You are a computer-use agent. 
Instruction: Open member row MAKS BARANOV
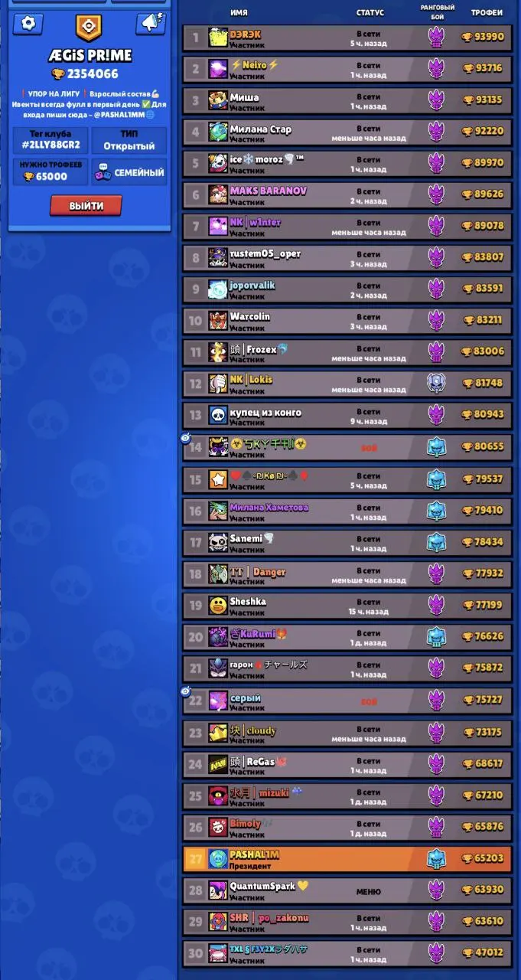click(347, 195)
